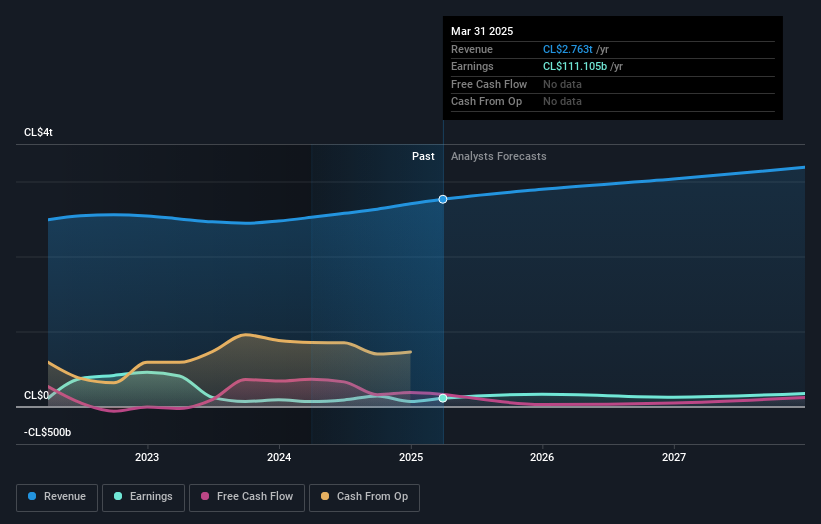Click the Earnings row label in tooltip
This screenshot has height=524, width=821.
472,66
